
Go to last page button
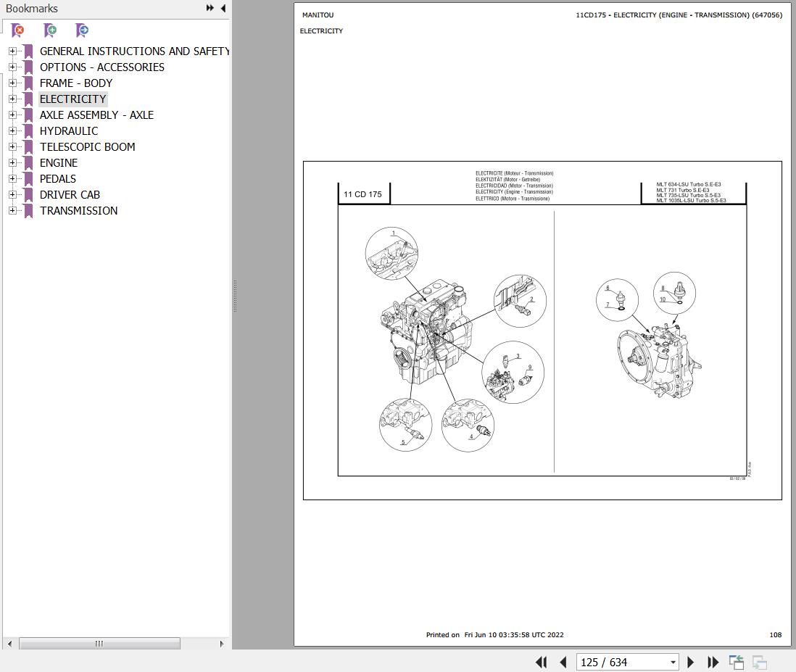[713, 662]
